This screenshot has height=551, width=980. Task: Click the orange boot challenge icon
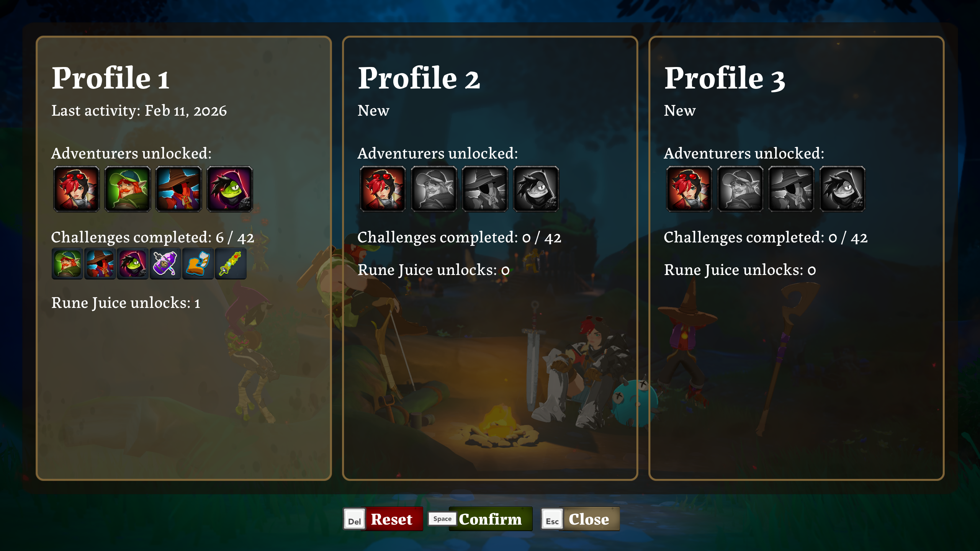[198, 263]
